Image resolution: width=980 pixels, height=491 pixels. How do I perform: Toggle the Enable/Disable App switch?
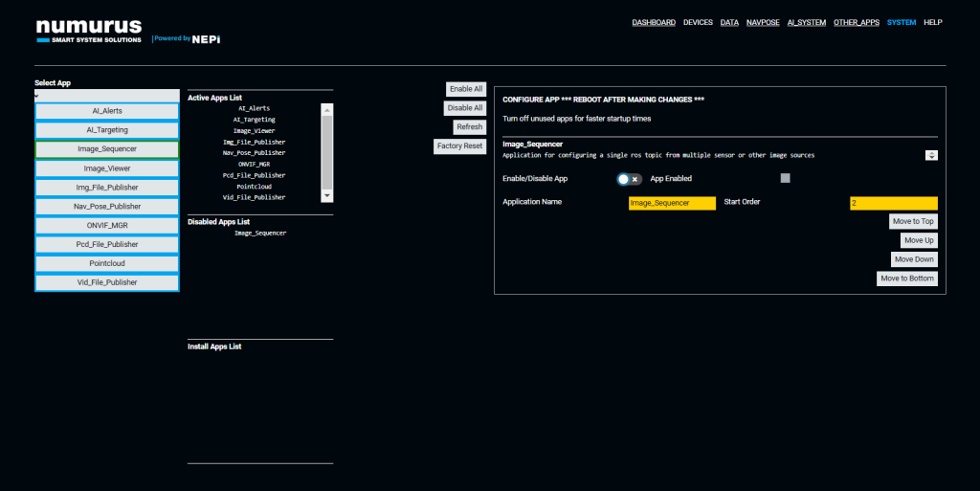[x=629, y=179]
